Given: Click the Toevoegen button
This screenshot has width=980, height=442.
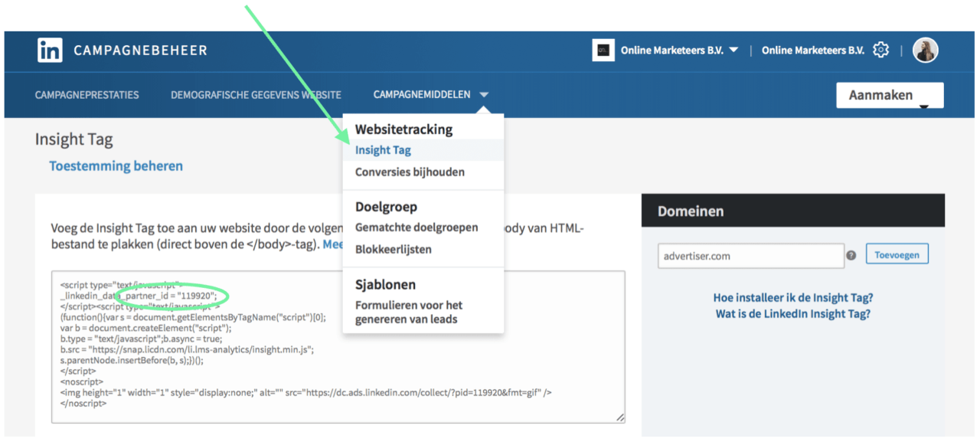Looking at the screenshot, I should [x=897, y=254].
